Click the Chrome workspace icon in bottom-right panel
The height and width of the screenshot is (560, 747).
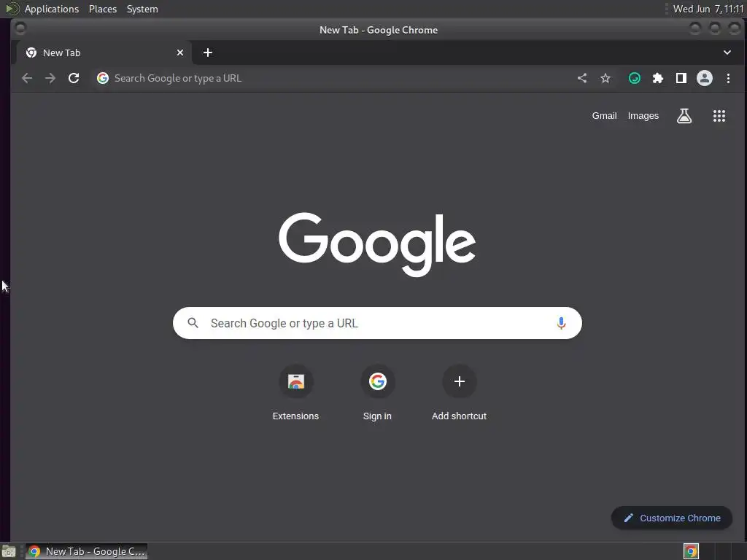click(691, 551)
